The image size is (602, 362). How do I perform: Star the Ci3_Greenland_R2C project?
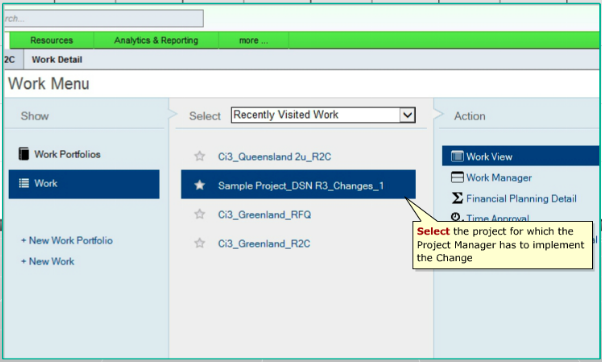coord(199,243)
